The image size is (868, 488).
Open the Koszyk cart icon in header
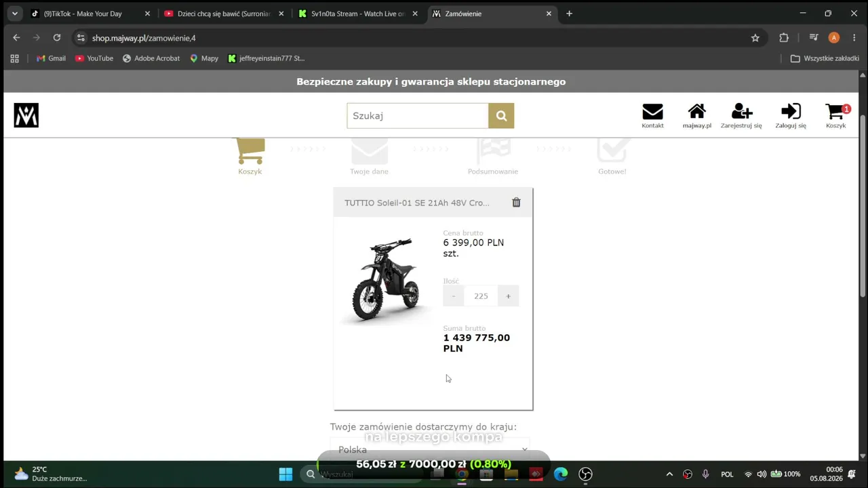pos(836,116)
